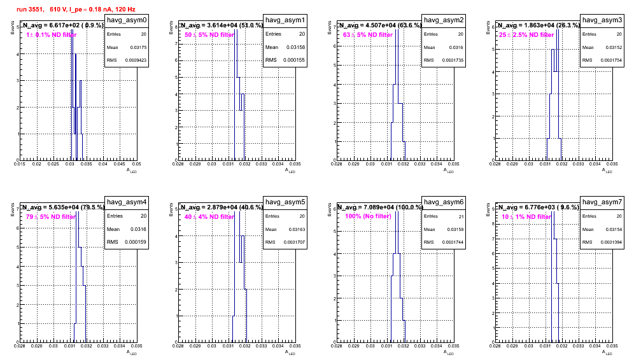
Task: Click the A_LED axis label under havg_asym5 plot
Action: point(290,353)
